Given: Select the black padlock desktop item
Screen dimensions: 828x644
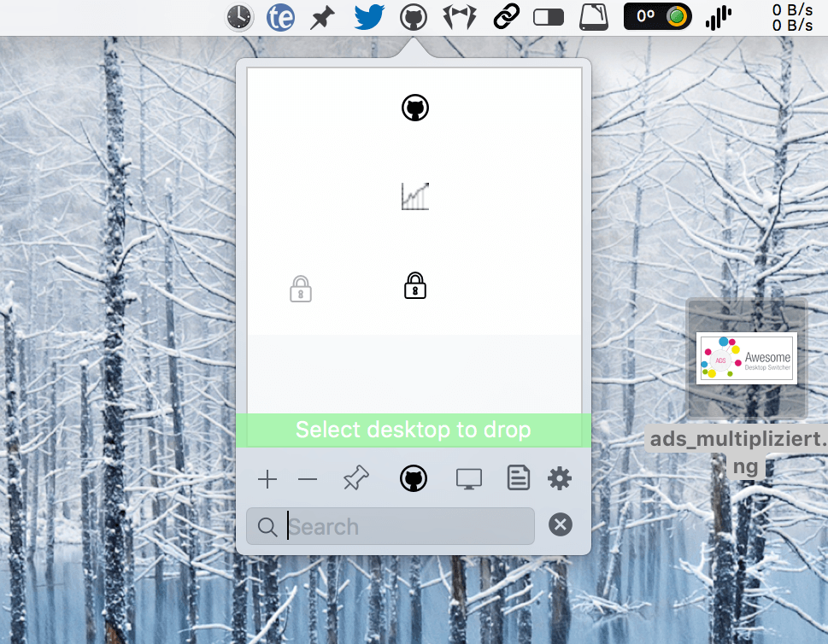Looking at the screenshot, I should point(414,285).
